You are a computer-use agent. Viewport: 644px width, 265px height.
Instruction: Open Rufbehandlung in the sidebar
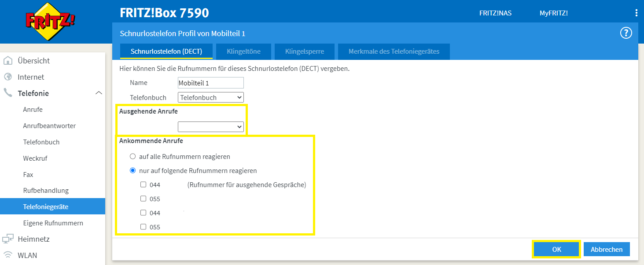click(46, 191)
